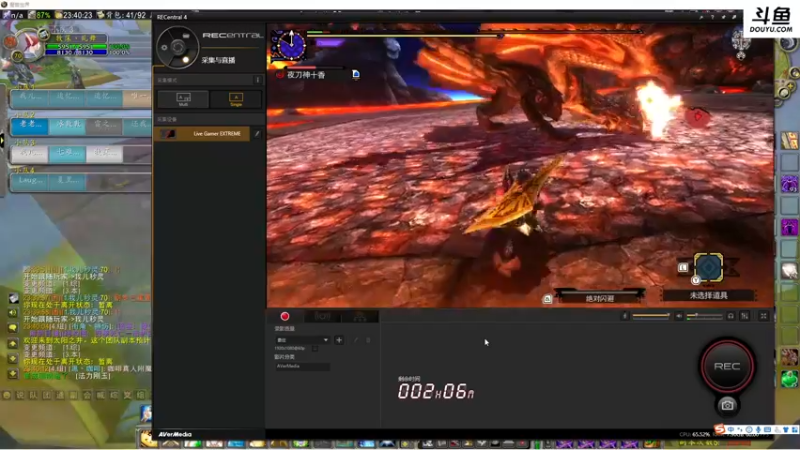Open the capture mode more-options icon

coord(258,80)
